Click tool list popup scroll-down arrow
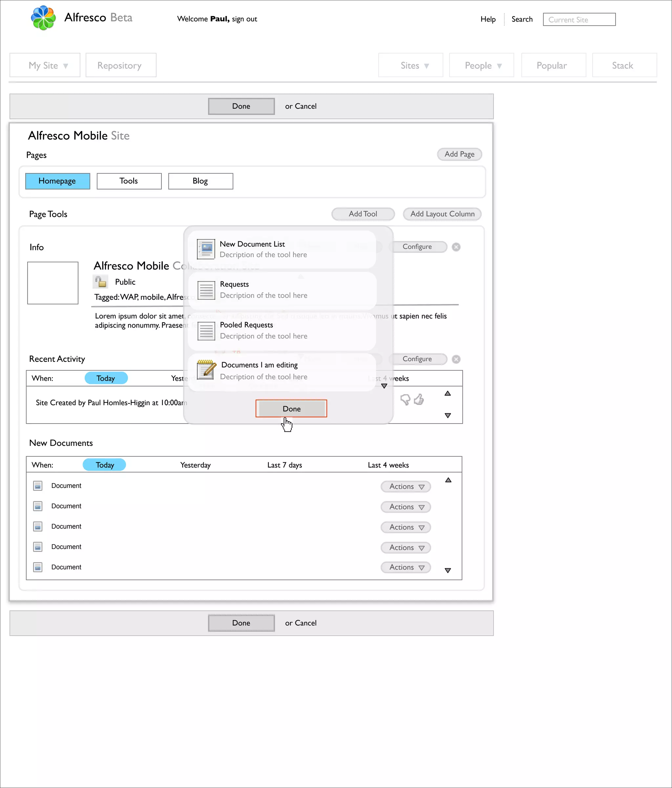 coord(384,386)
